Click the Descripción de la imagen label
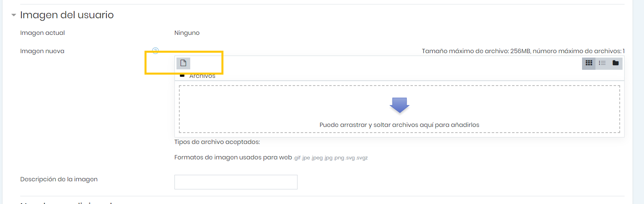 click(x=59, y=179)
